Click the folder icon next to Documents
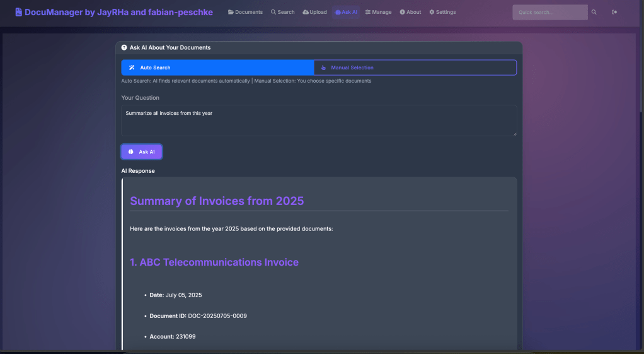The width and height of the screenshot is (644, 354). point(231,12)
